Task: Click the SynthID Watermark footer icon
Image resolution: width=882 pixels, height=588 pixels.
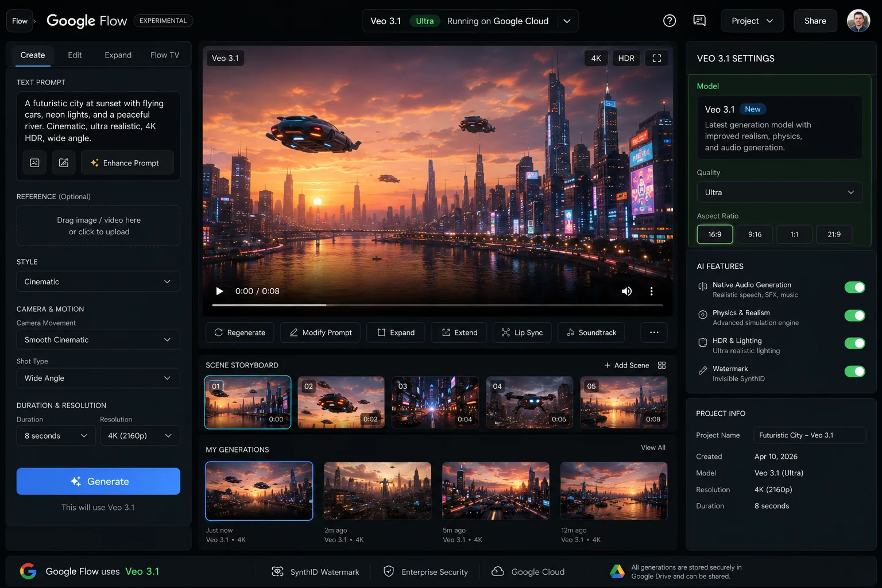Action: click(277, 571)
